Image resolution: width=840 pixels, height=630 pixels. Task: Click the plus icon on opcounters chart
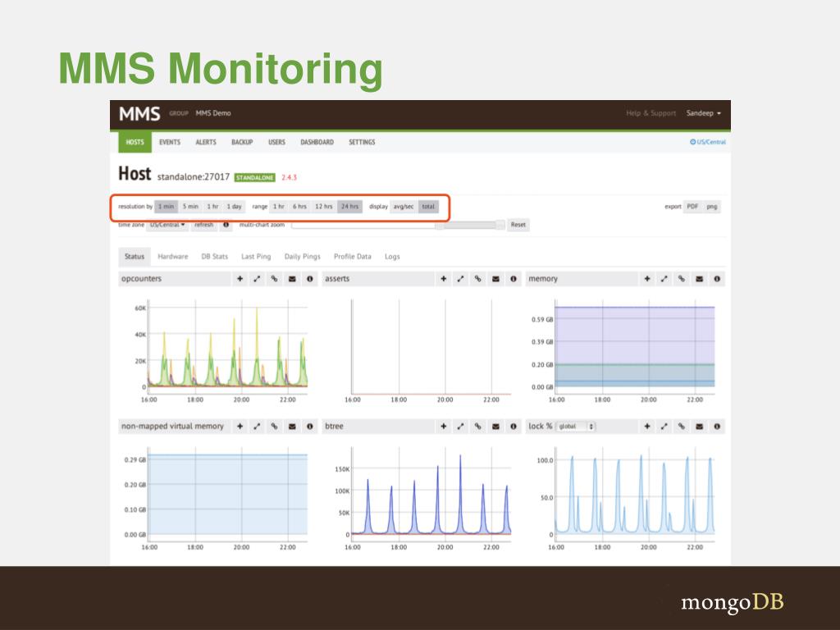pos(240,279)
